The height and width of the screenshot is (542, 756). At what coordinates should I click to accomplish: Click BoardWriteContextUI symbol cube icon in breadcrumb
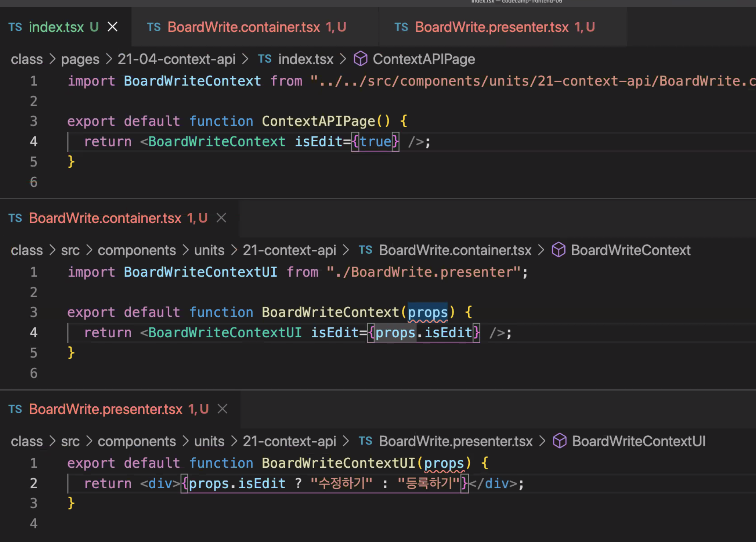point(560,441)
